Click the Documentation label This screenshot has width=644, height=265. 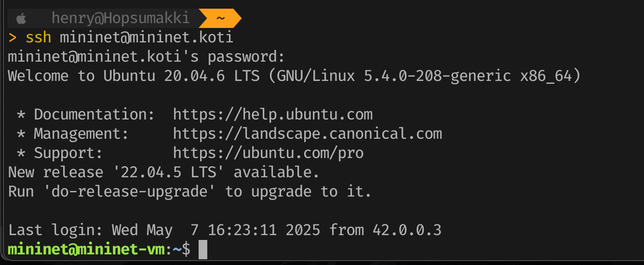91,114
